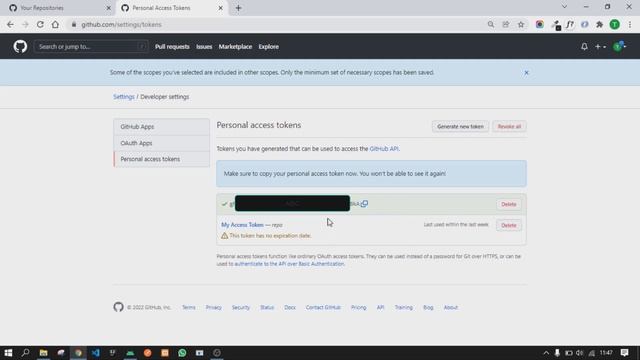Screen dimensions: 640x360
Task: Click the browser back arrow
Action: (10, 24)
